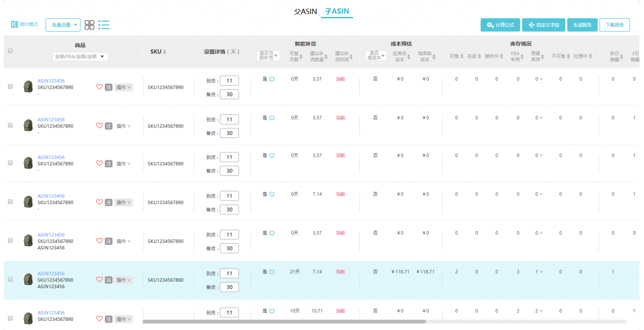Open the 批量设置 dropdown

(x=63, y=25)
